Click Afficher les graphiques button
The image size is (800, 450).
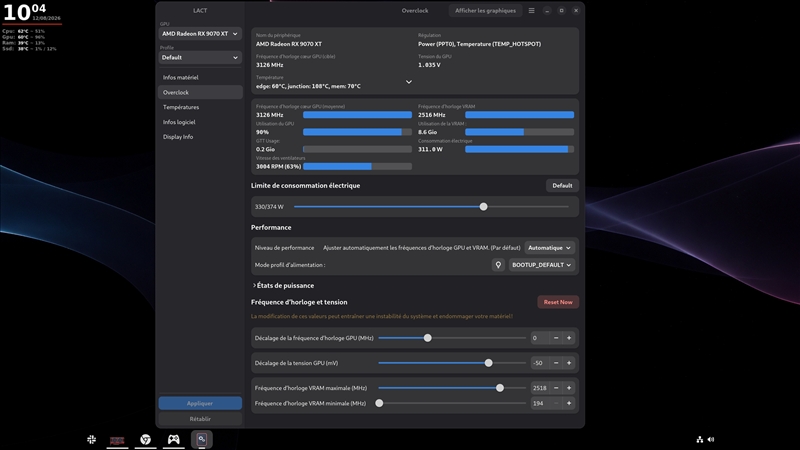point(485,10)
